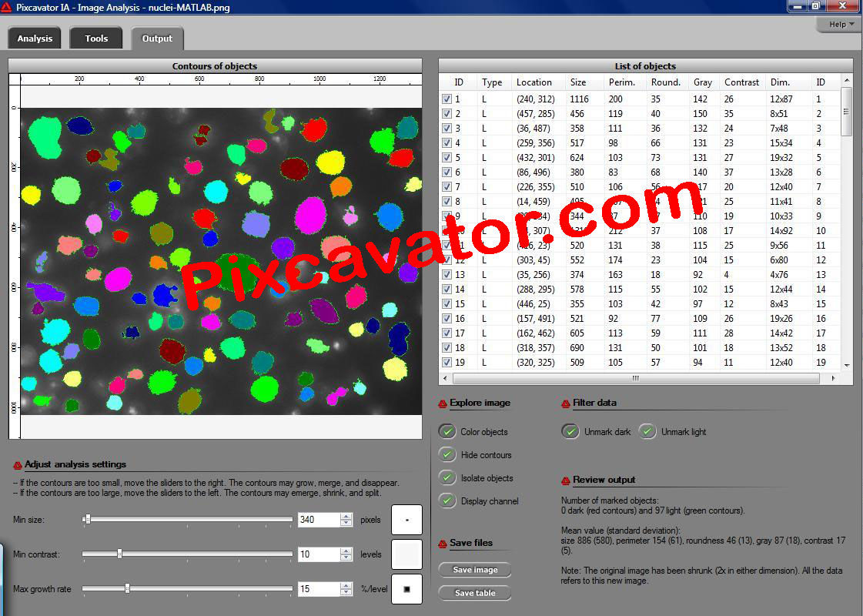Toggle the Hide contours option
This screenshot has height=616, width=863.
pos(447,455)
